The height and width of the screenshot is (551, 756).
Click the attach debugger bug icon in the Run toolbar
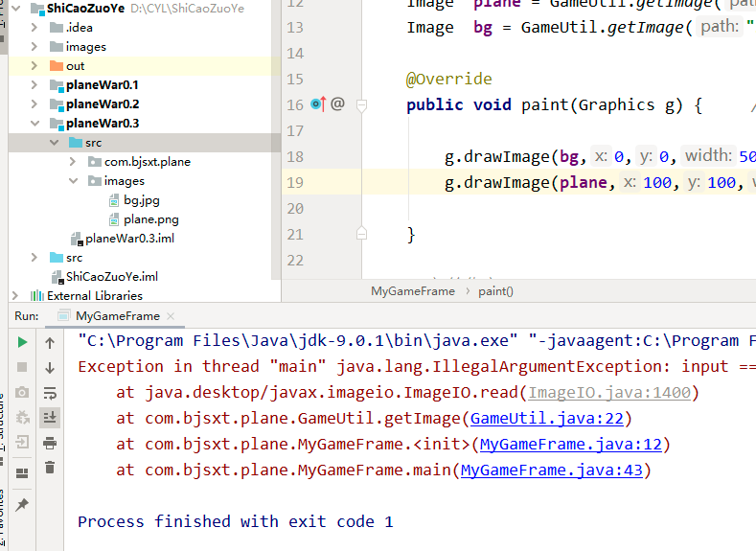22,417
